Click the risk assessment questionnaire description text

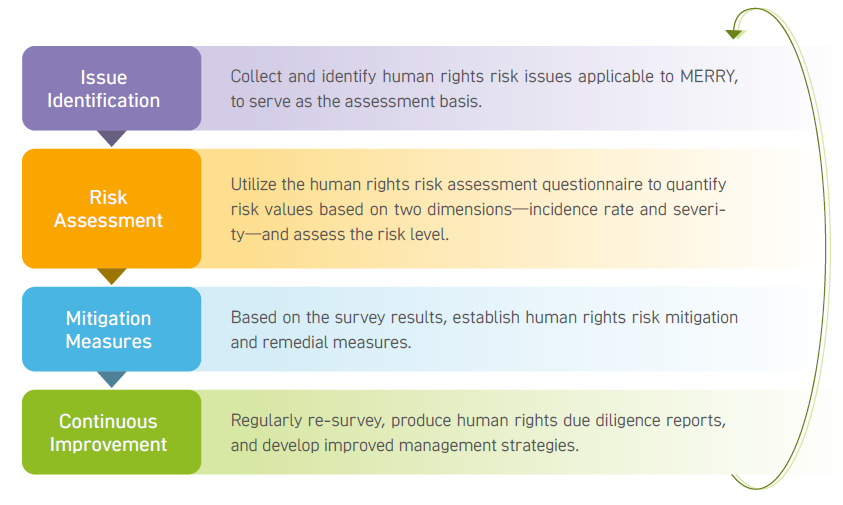pyautogui.click(x=478, y=209)
